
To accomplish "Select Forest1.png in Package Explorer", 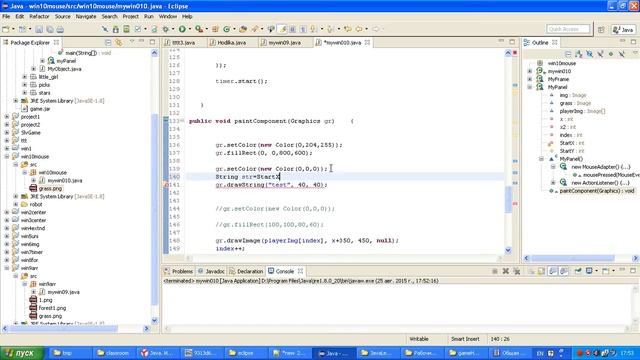I will pyautogui.click(x=52, y=308).
